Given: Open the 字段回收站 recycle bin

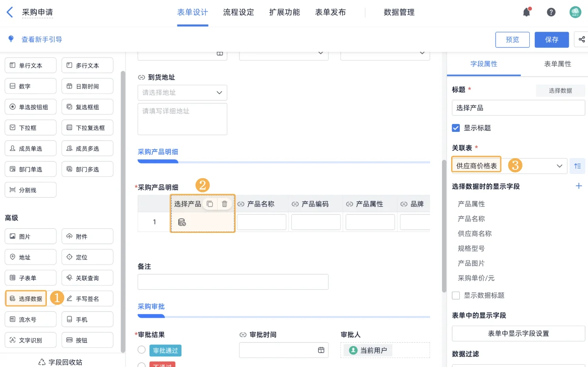Looking at the screenshot, I should coord(60,361).
